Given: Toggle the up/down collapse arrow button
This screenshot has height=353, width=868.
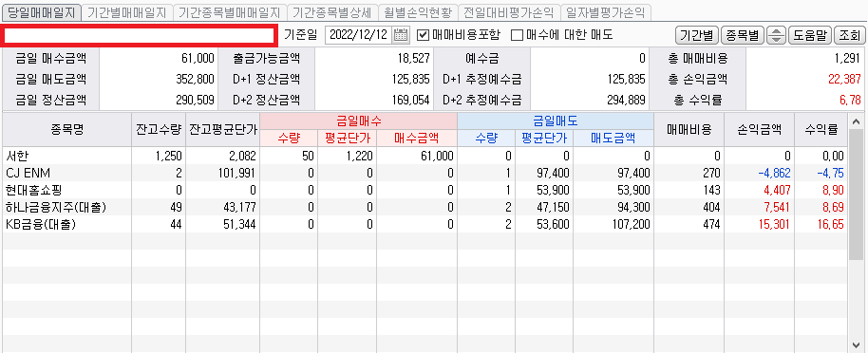Looking at the screenshot, I should (777, 35).
